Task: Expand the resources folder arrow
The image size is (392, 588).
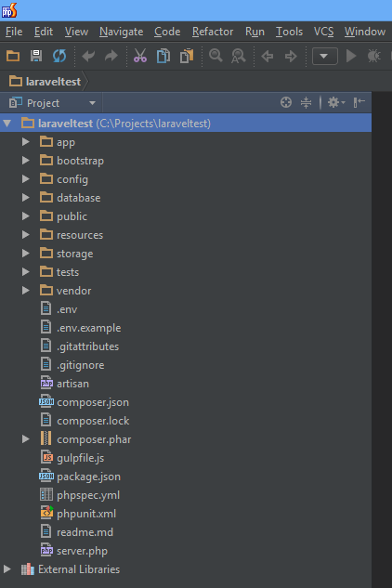Action: (x=26, y=235)
